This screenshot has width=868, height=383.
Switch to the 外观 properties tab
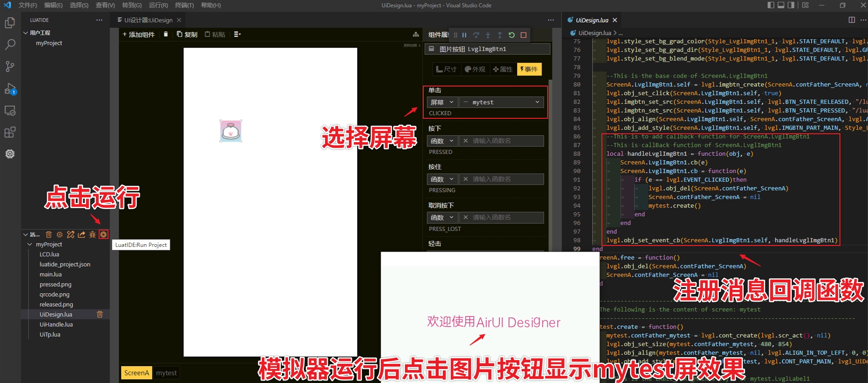click(475, 69)
